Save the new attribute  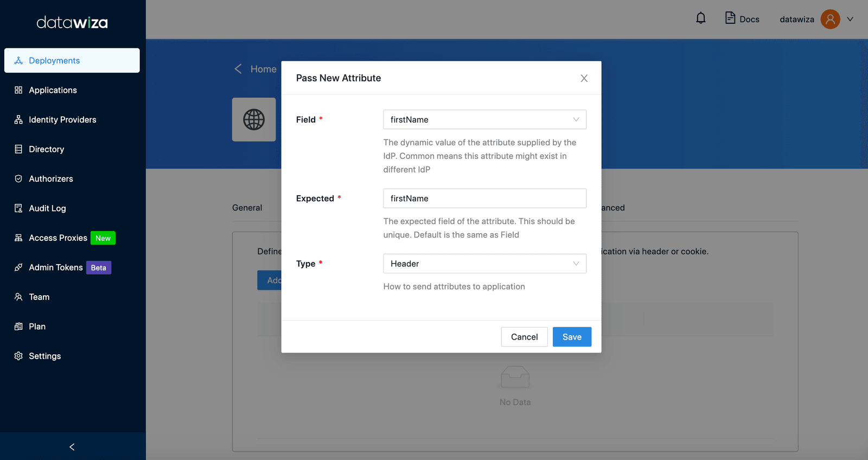[x=572, y=337]
